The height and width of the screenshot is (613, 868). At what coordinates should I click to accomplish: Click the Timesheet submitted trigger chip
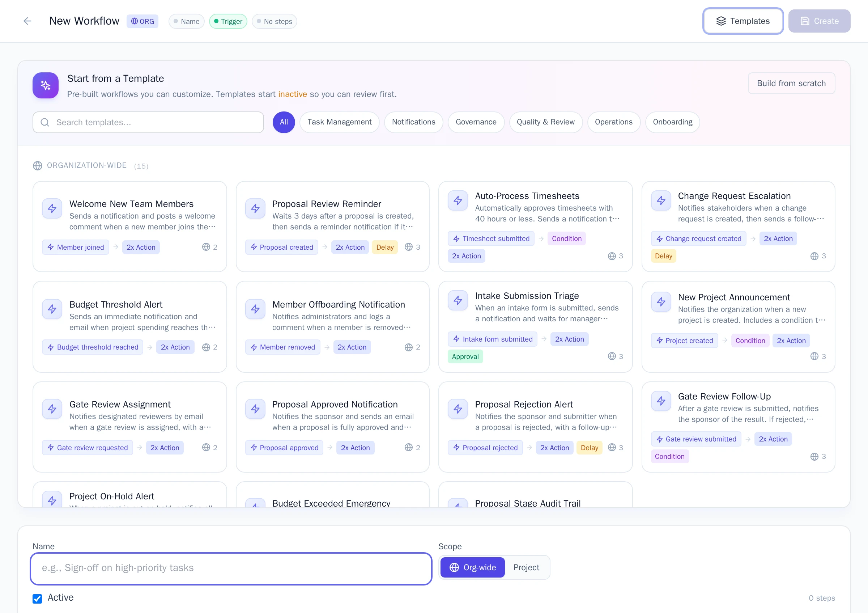point(491,238)
